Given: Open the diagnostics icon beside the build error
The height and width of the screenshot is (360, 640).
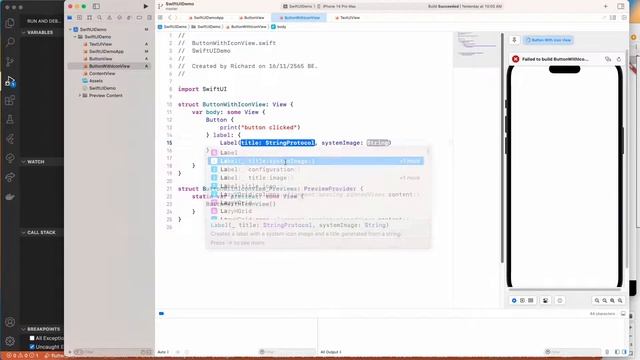Looking at the screenshot, I should click(x=608, y=59).
